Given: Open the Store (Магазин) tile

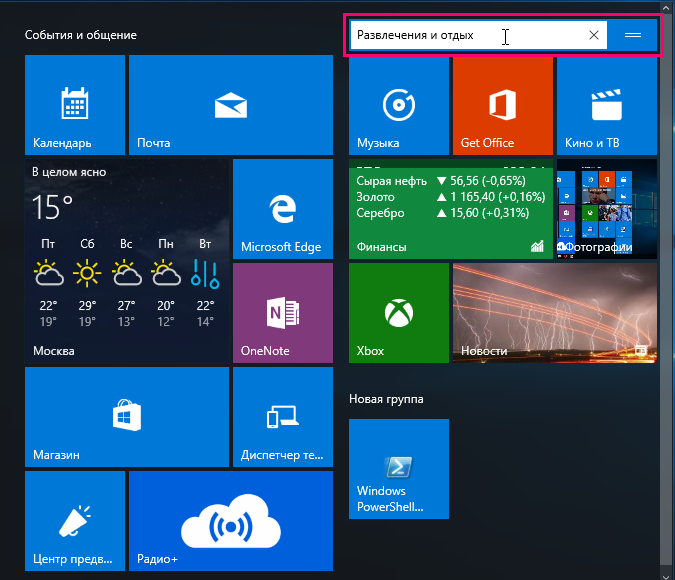Looking at the screenshot, I should (126, 416).
